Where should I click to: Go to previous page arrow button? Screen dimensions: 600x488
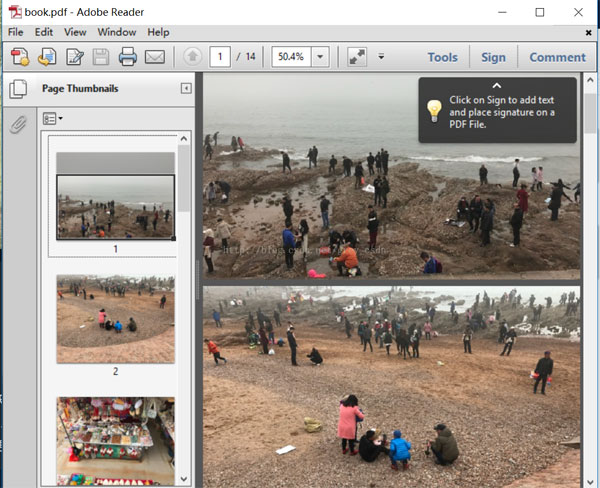point(192,57)
